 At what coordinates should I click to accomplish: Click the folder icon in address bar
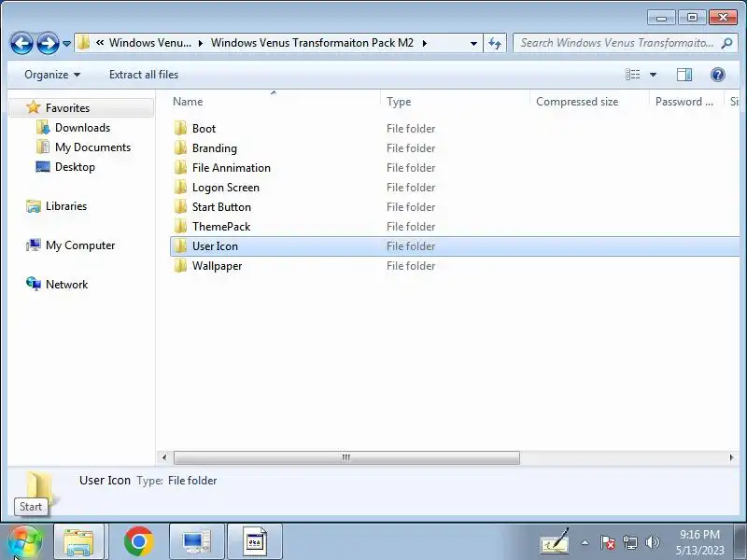point(83,43)
